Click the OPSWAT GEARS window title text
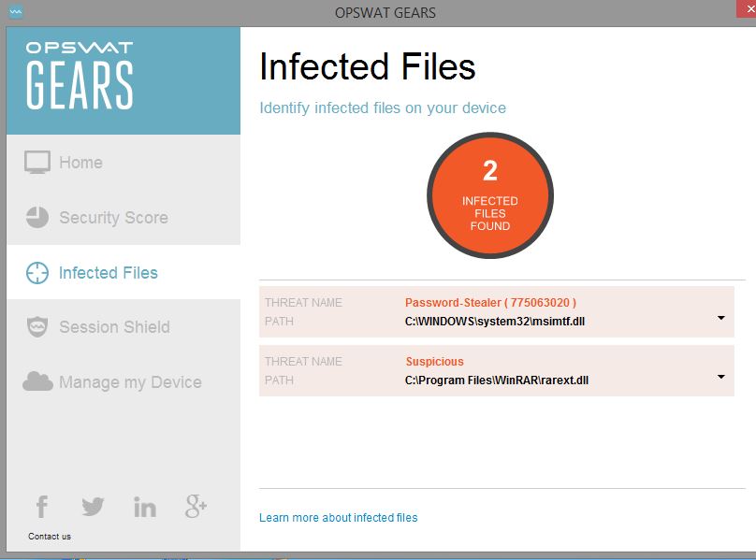 pos(385,12)
